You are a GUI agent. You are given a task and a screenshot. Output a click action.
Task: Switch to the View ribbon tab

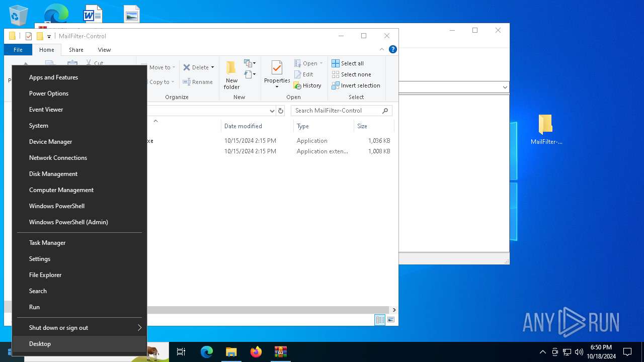(104, 50)
